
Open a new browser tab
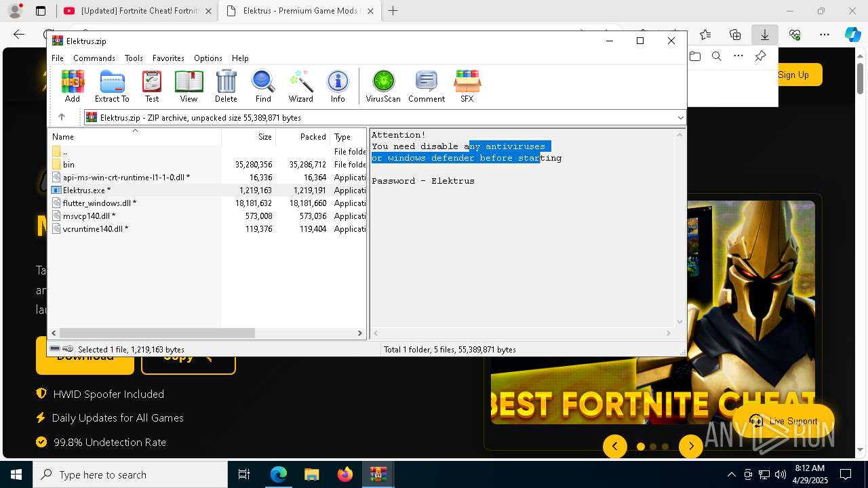393,11
